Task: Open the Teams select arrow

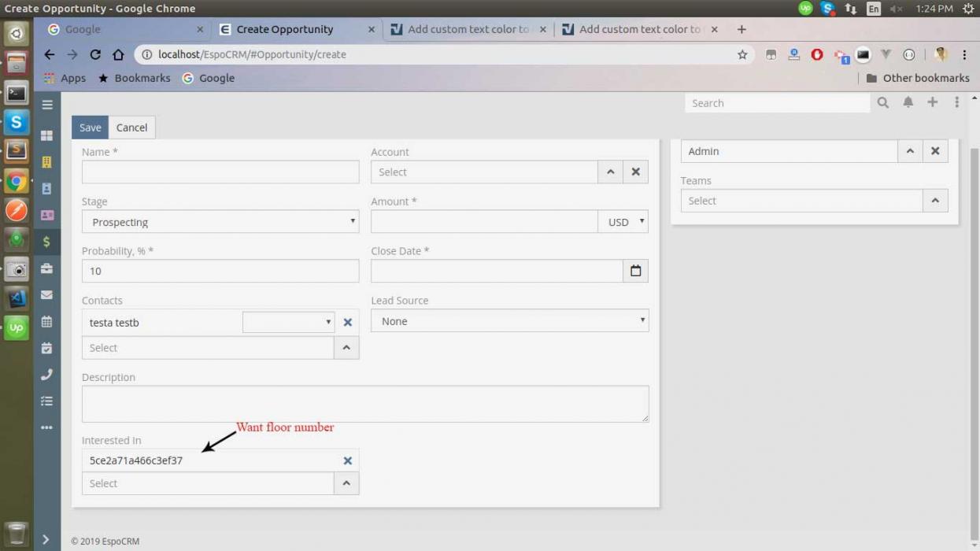Action: tap(934, 201)
